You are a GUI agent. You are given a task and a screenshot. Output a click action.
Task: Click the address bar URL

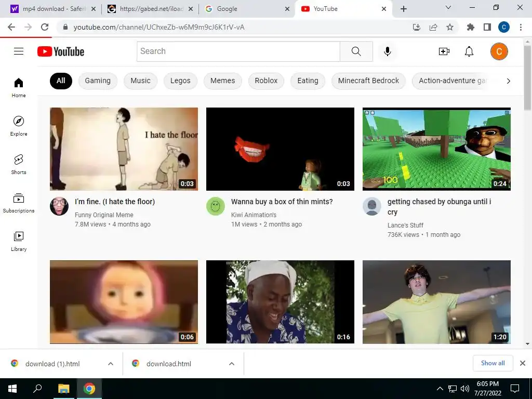159,27
